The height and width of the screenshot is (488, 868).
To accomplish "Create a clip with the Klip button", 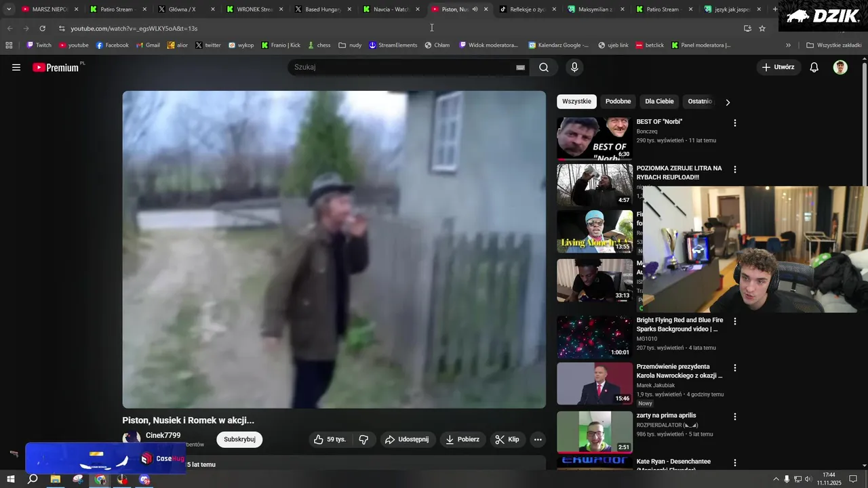I will (x=507, y=439).
